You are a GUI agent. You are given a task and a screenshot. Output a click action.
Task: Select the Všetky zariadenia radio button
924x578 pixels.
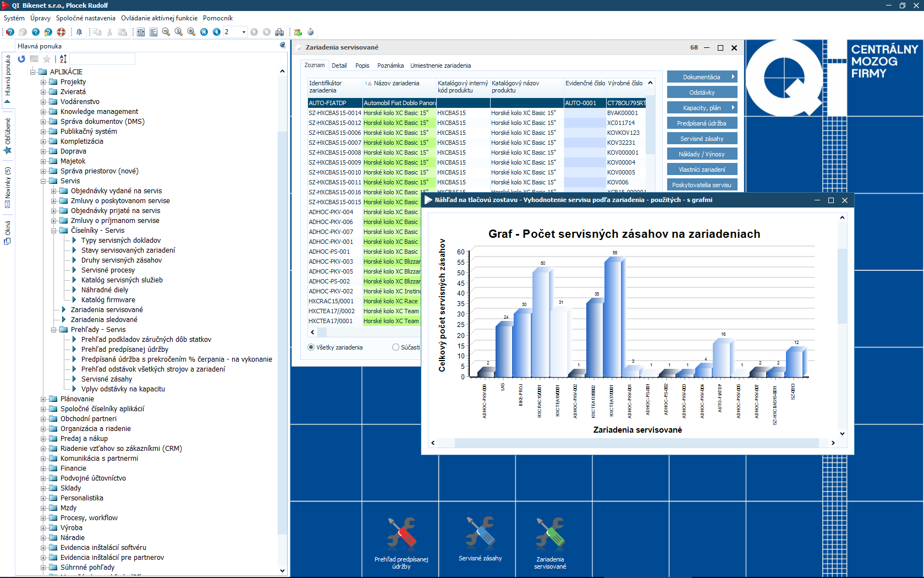click(x=311, y=347)
